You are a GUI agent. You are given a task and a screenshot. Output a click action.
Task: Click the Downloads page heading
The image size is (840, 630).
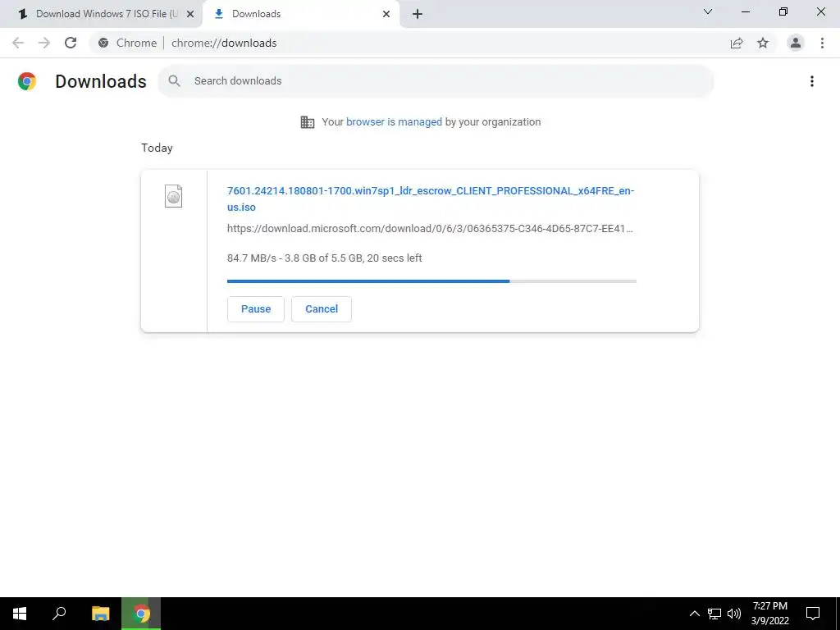tap(101, 81)
